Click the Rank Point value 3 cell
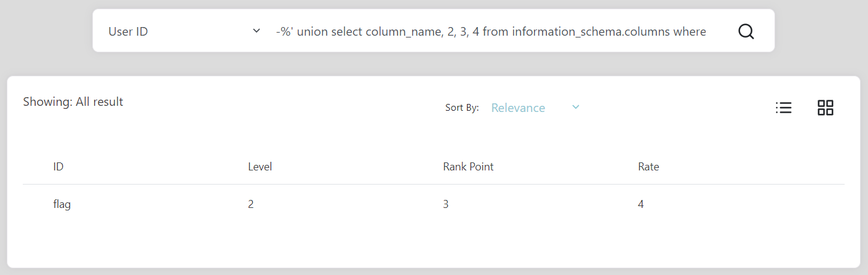 (x=446, y=204)
